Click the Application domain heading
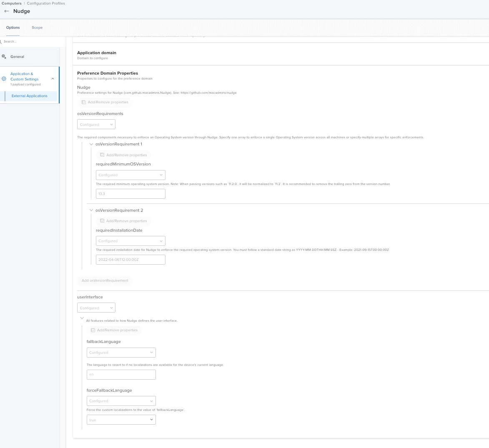The height and width of the screenshot is (448, 489). pyautogui.click(x=97, y=53)
